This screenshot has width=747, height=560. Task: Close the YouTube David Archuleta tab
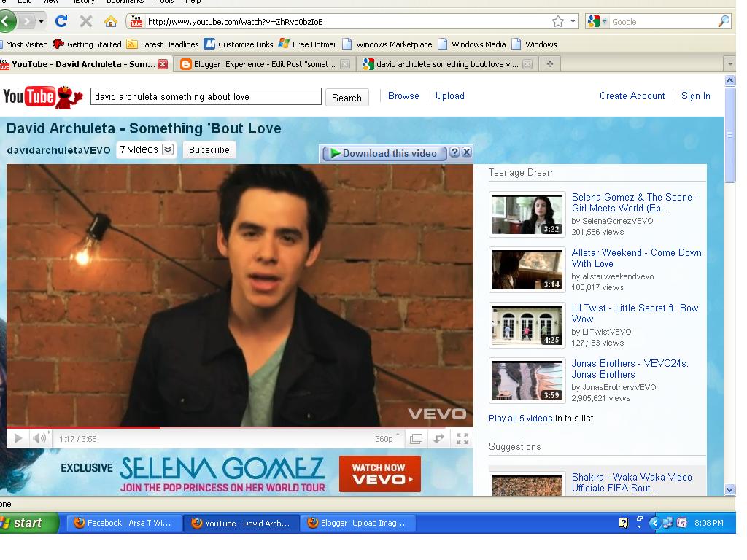(163, 64)
